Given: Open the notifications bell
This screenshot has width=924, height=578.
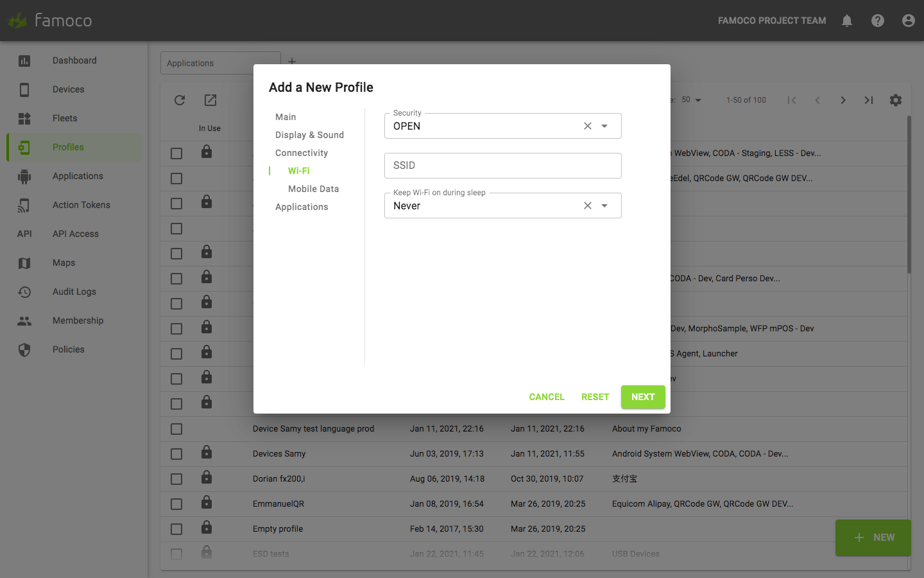Looking at the screenshot, I should (x=847, y=21).
